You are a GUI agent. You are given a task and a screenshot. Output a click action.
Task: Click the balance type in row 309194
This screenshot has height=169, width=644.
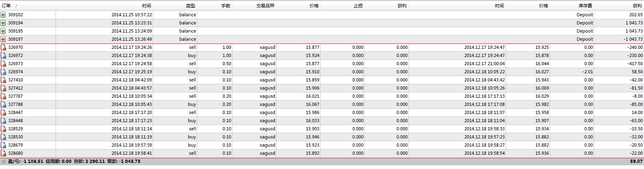[x=187, y=23]
